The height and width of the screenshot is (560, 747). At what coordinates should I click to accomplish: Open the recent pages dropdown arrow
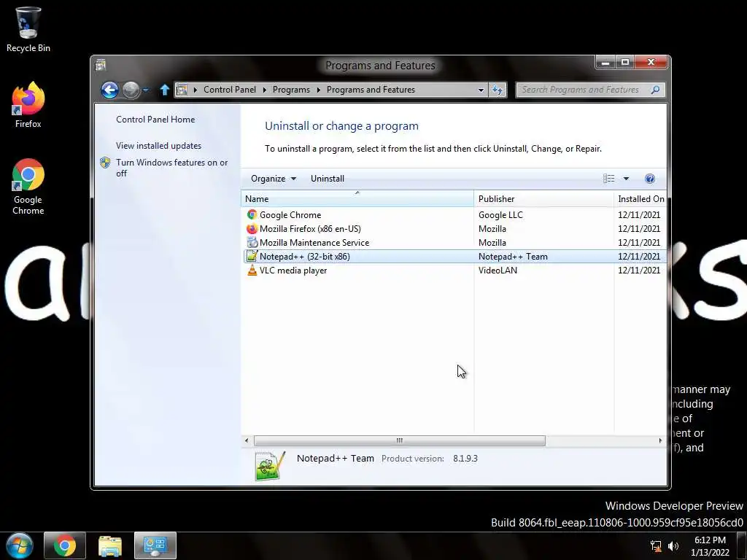pos(146,90)
